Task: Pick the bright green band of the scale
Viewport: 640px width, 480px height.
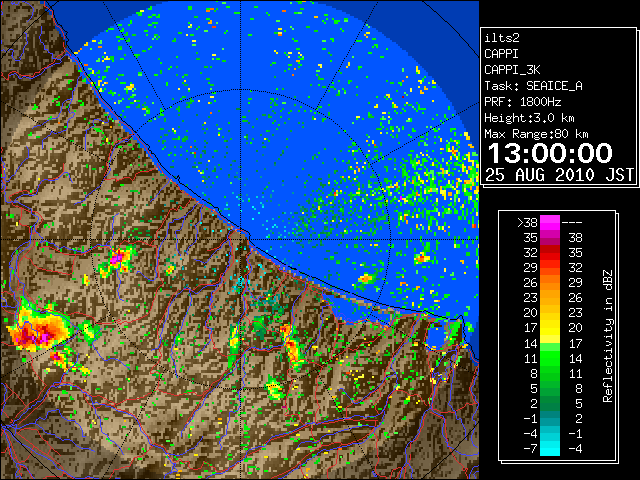Action: [x=550, y=358]
